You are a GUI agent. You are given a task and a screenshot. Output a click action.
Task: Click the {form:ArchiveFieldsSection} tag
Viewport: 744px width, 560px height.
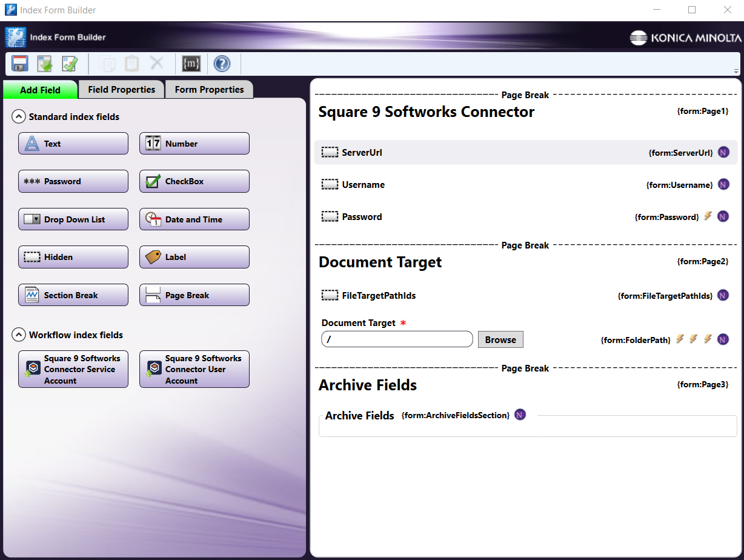456,415
